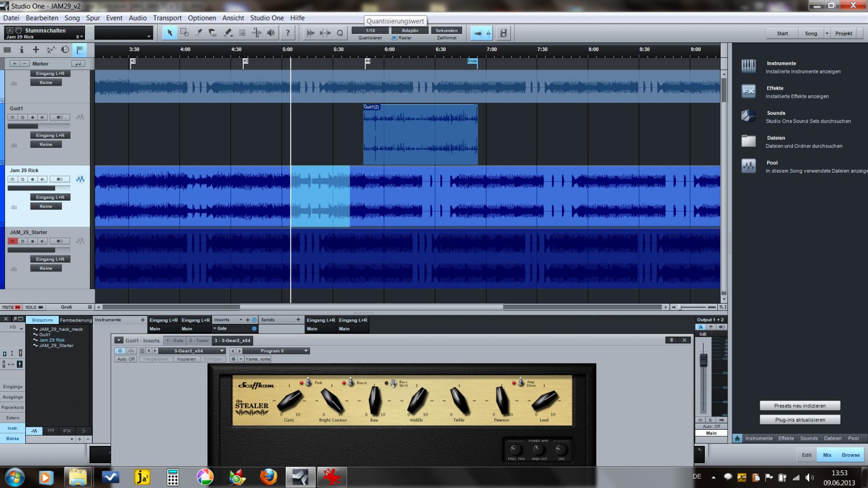
Task: Open the Pool browser icon
Action: coord(748,166)
